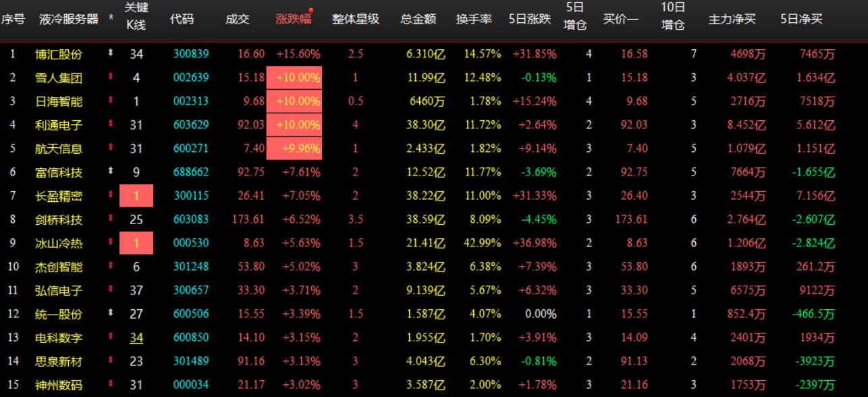Click the 整体星级 column header
The height and width of the screenshot is (397, 868).
click(x=356, y=19)
